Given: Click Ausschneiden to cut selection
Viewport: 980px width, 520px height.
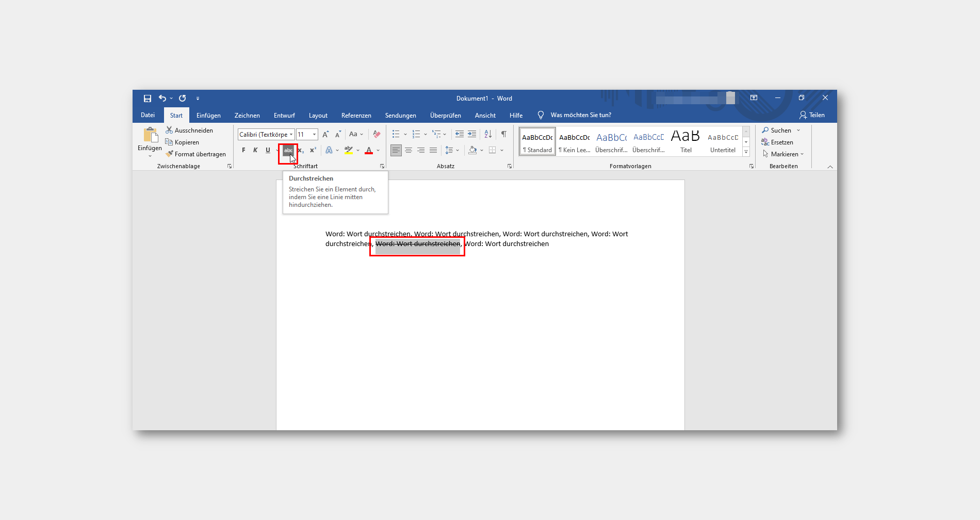Looking at the screenshot, I should 189,131.
